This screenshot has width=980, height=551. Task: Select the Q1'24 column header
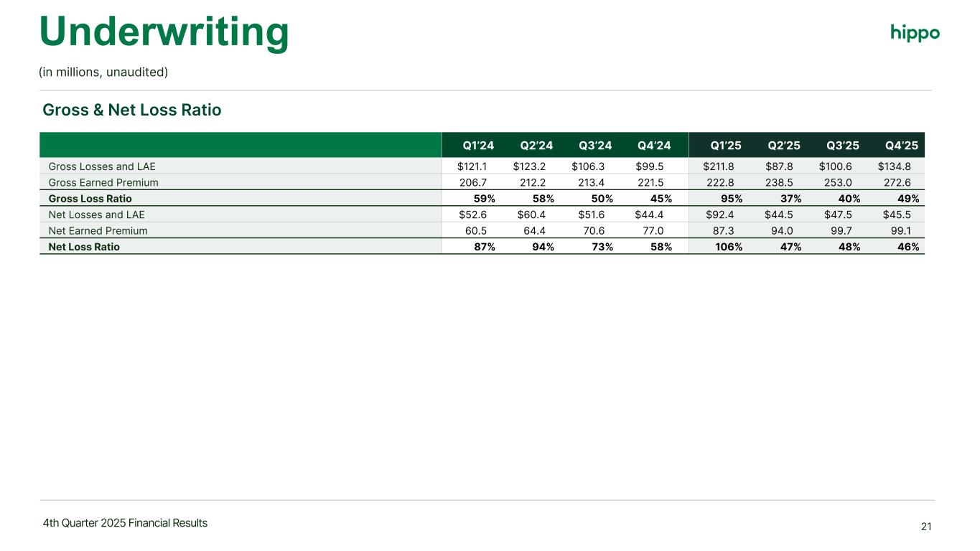tap(478, 146)
